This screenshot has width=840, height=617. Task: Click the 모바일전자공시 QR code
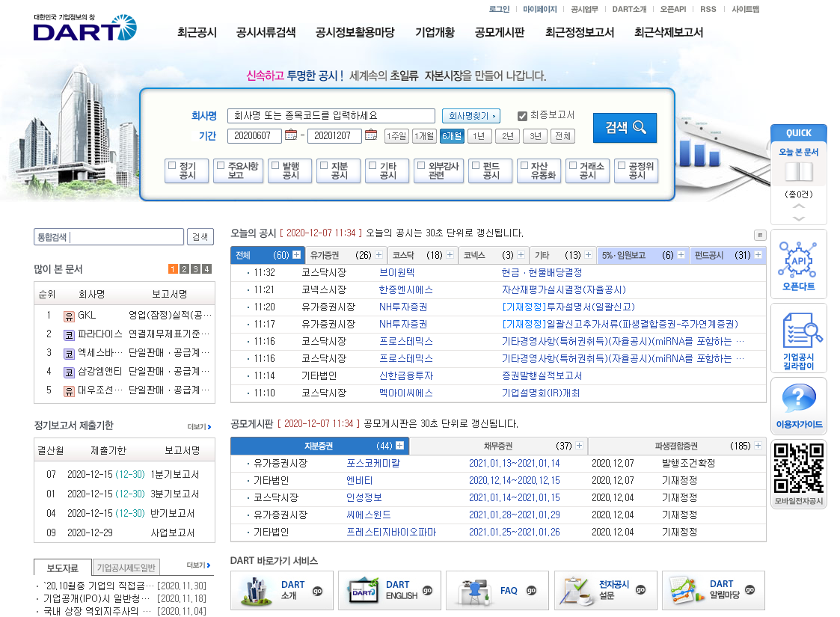tap(798, 468)
